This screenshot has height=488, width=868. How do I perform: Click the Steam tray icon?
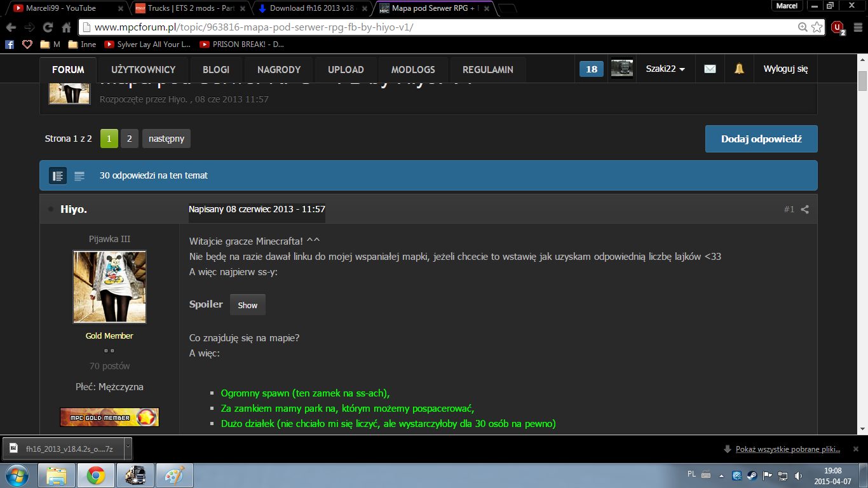tap(752, 475)
